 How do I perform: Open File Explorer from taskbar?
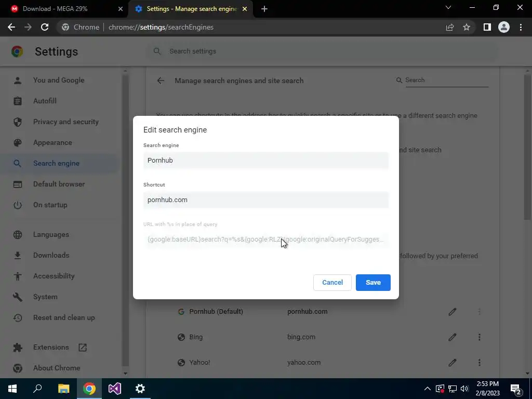pyautogui.click(x=63, y=389)
